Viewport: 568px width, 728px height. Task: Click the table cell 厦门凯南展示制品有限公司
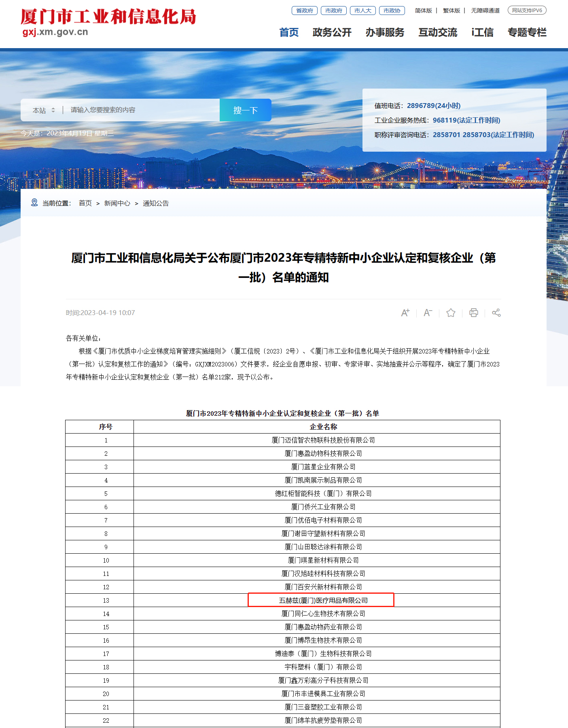coord(317,480)
